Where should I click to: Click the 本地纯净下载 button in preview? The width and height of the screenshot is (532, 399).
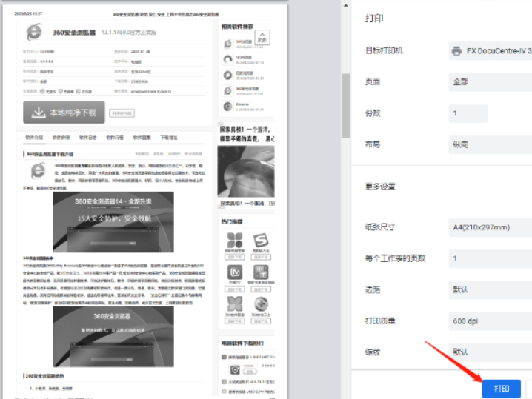64,113
